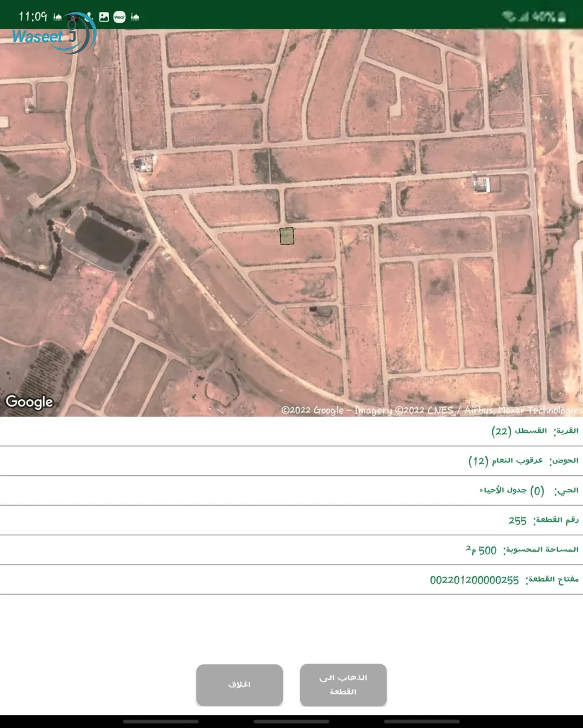Screen dimensions: 583x728
Task: Tap the الذهاب الى القطعة button
Action: (343, 685)
